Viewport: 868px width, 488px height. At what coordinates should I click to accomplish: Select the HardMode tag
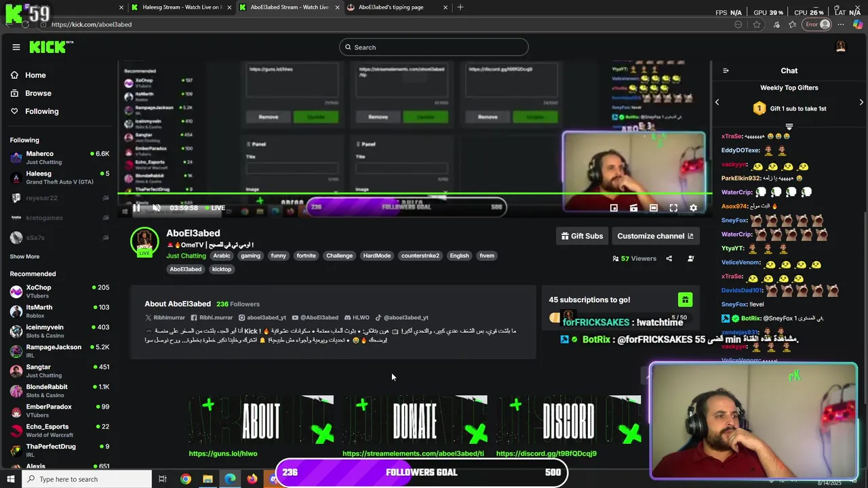[x=376, y=256]
